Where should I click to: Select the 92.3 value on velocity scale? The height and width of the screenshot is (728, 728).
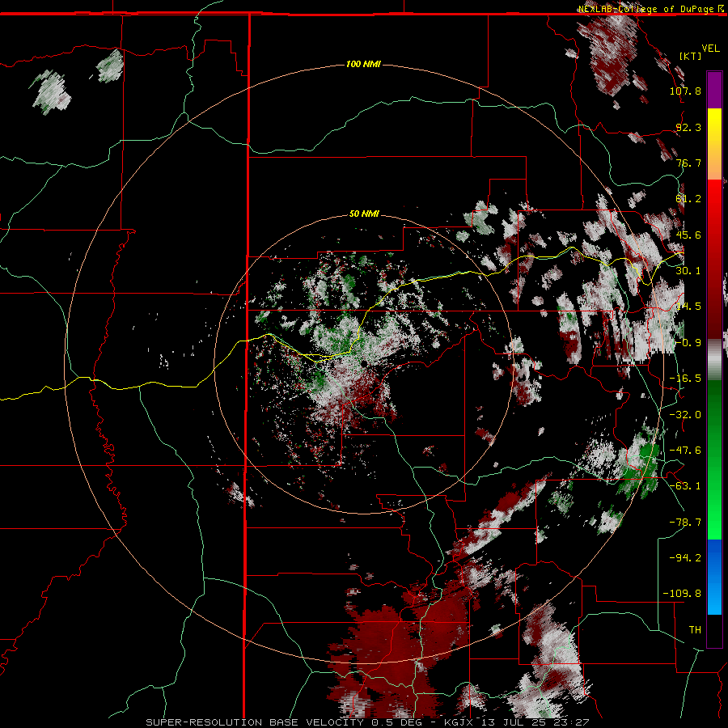tap(688, 127)
